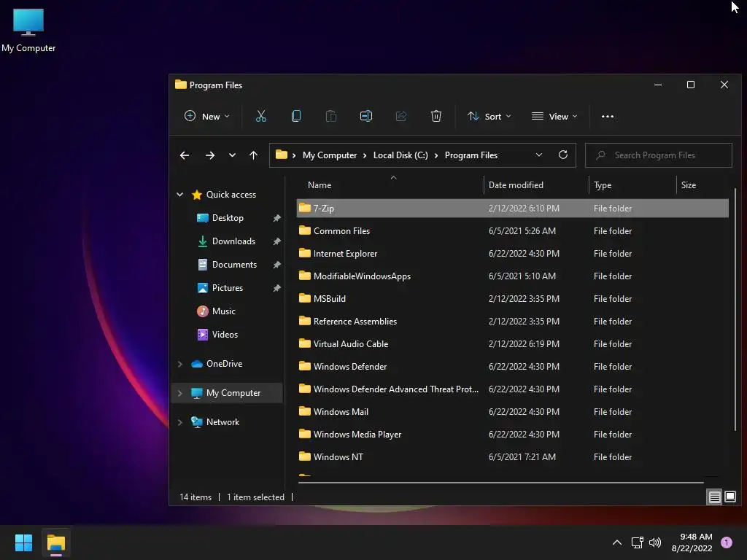Image resolution: width=747 pixels, height=560 pixels.
Task: Click the horizontal scrollbar in file list
Action: [500, 483]
